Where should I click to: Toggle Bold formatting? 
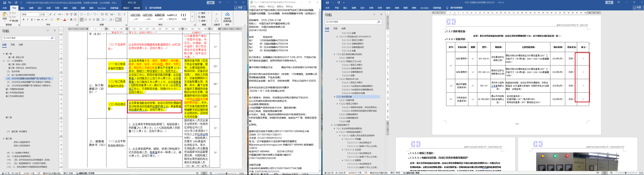pos(24,20)
